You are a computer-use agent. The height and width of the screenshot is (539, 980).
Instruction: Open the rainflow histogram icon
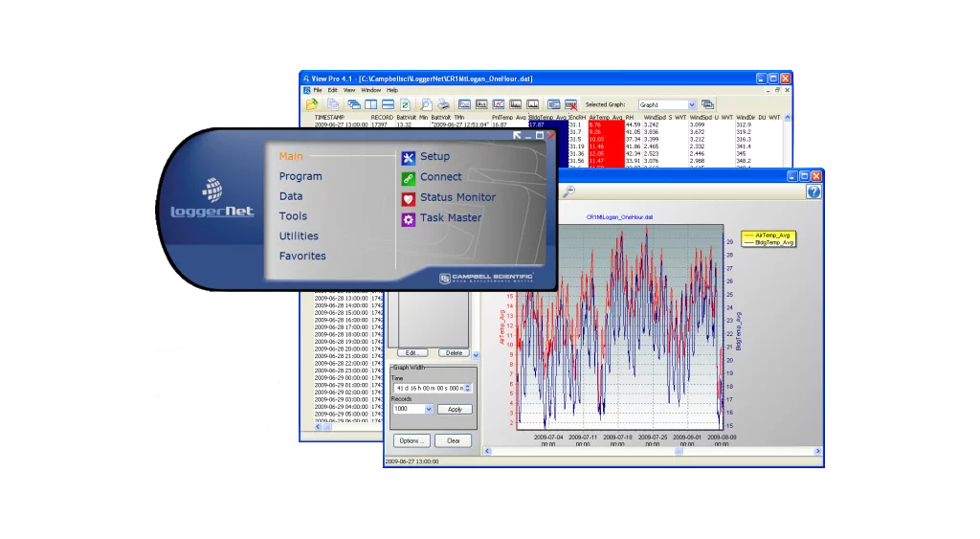[x=515, y=104]
